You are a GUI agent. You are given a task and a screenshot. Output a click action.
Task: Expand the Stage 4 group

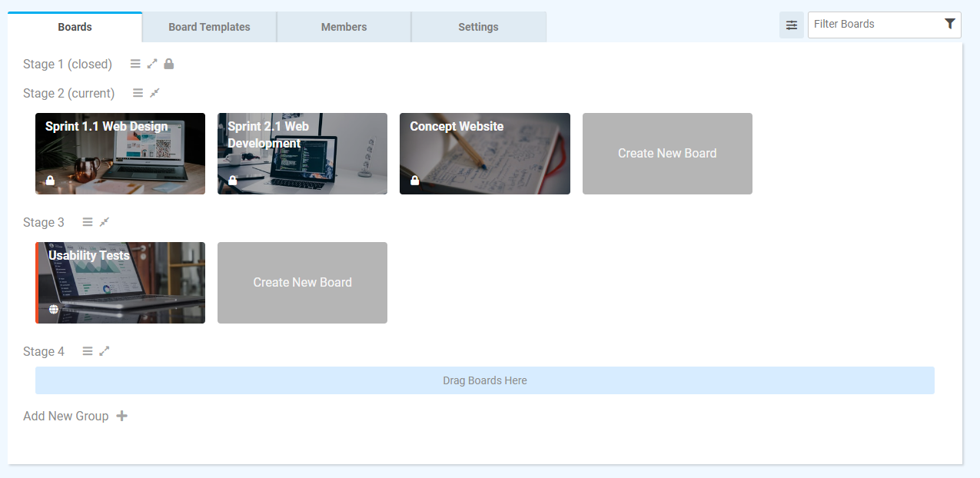105,351
